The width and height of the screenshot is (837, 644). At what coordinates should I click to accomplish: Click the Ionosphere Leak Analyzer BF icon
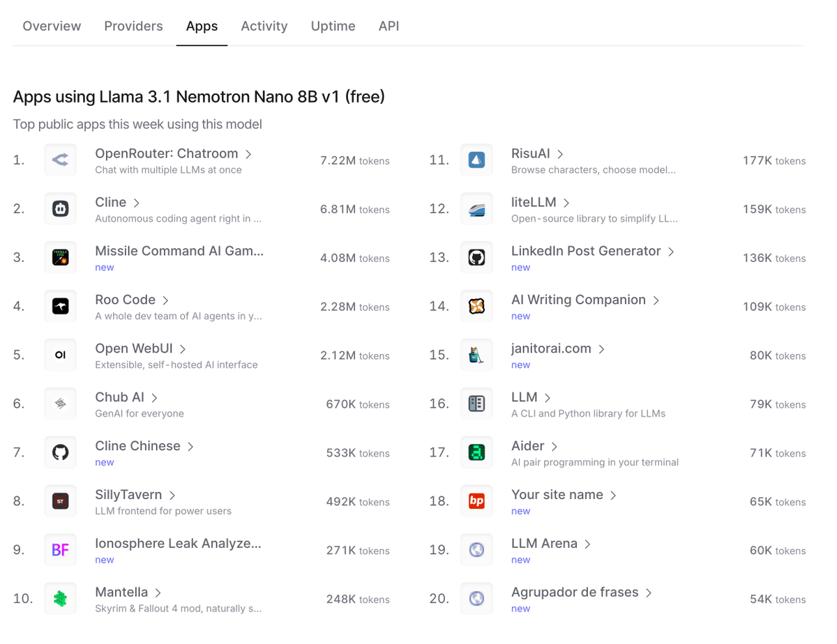[x=61, y=551]
